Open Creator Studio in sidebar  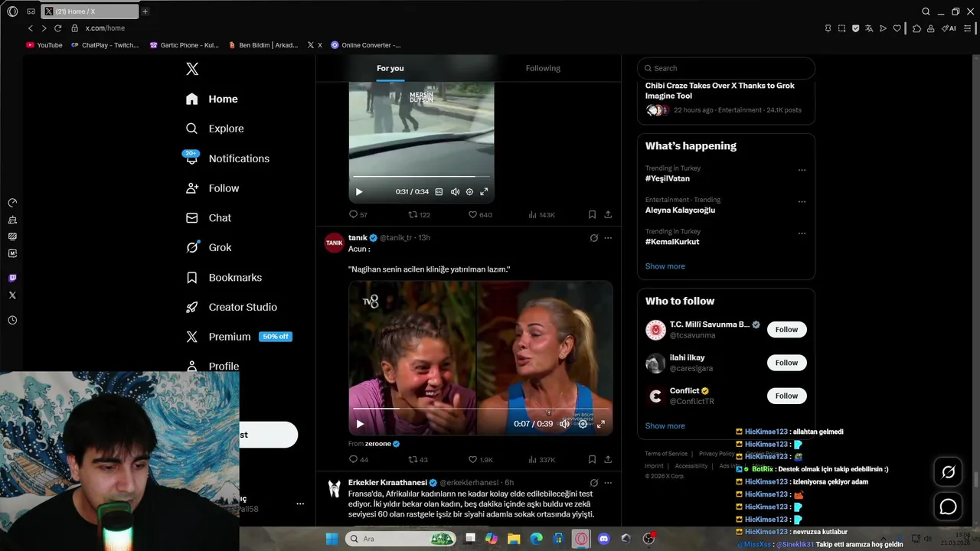[x=231, y=307]
